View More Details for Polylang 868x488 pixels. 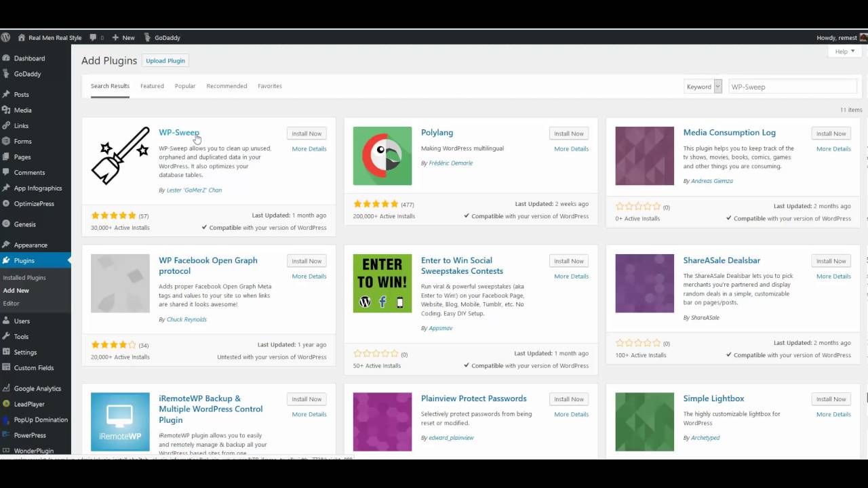click(x=571, y=148)
